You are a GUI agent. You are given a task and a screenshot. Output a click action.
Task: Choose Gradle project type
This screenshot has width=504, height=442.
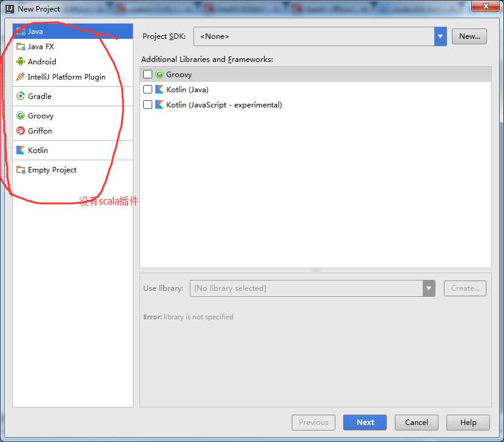point(73,96)
